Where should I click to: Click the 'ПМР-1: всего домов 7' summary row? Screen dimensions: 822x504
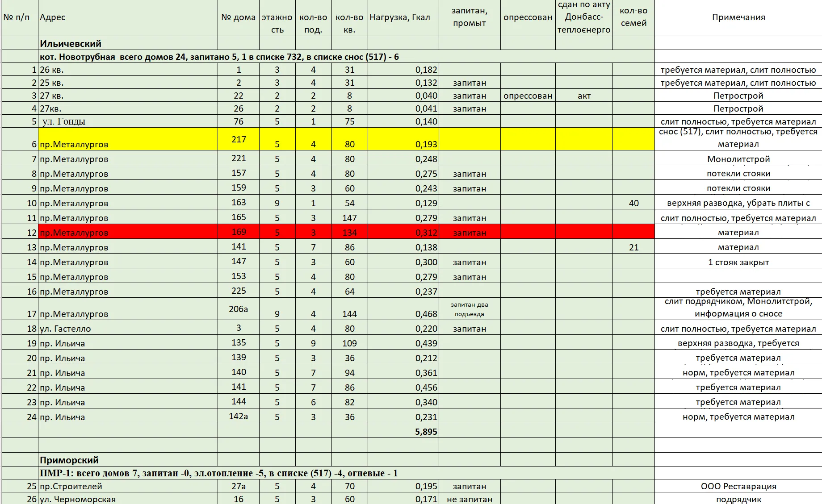346,473
